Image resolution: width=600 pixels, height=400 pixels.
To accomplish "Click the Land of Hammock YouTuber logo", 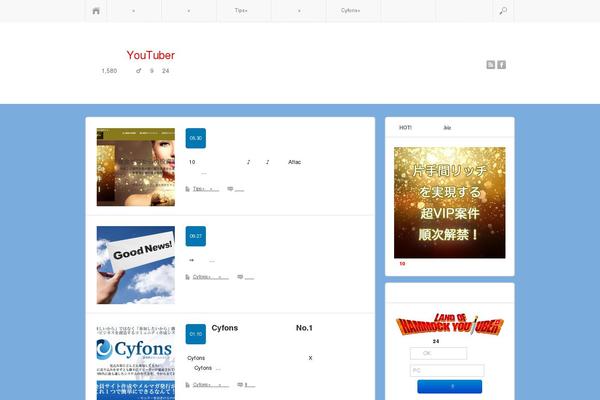I will [x=450, y=325].
